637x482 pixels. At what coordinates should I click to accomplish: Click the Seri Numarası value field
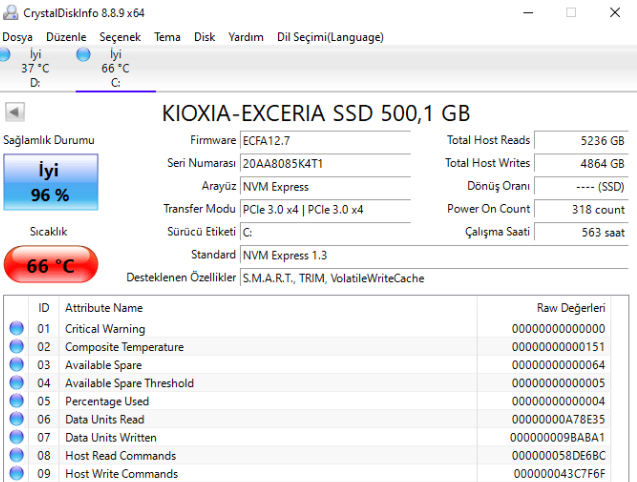click(x=325, y=163)
